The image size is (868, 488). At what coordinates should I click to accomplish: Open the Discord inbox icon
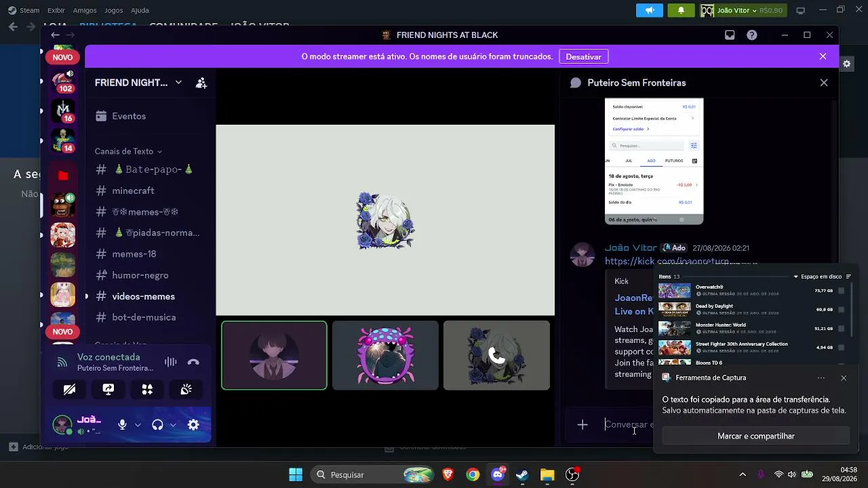click(730, 35)
